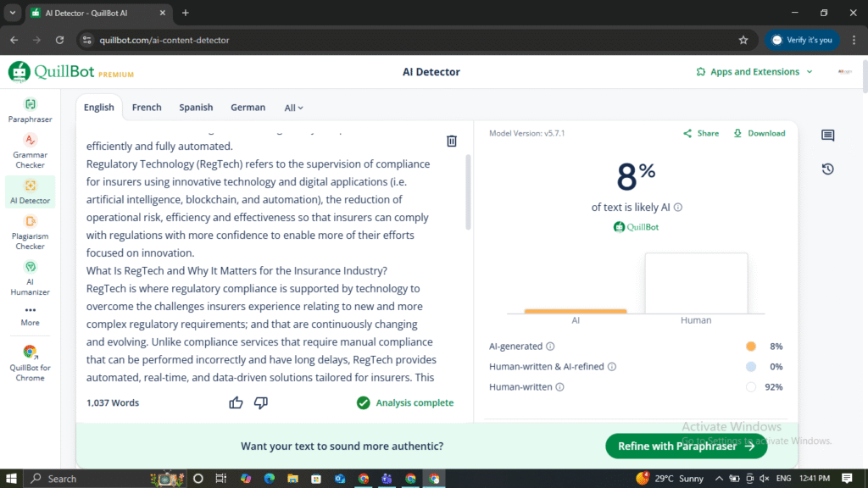Open the history clock icon
868x488 pixels.
(827, 169)
